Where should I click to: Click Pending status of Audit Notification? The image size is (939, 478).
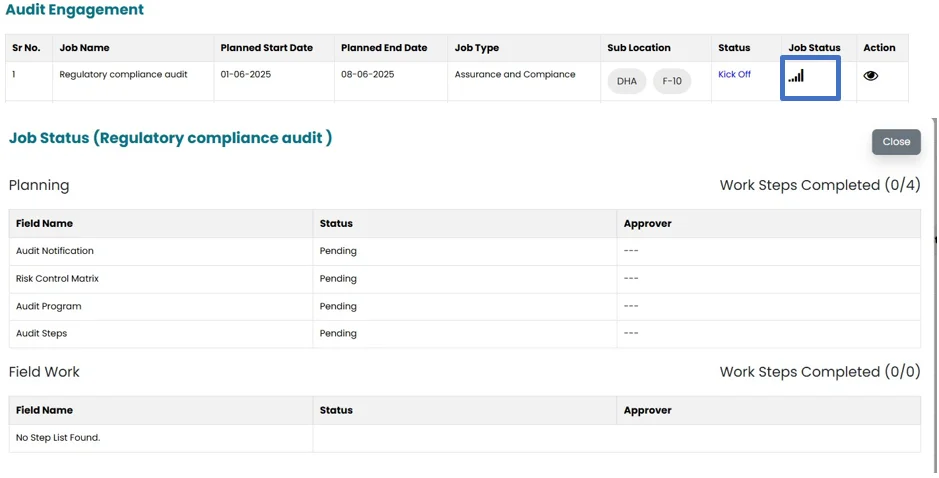(x=338, y=251)
